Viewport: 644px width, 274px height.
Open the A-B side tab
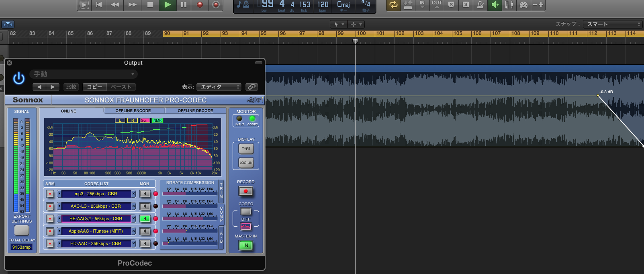pos(221,237)
